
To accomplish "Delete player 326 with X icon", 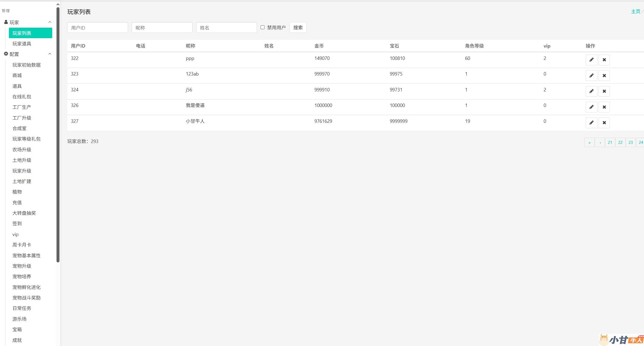I will pyautogui.click(x=604, y=107).
